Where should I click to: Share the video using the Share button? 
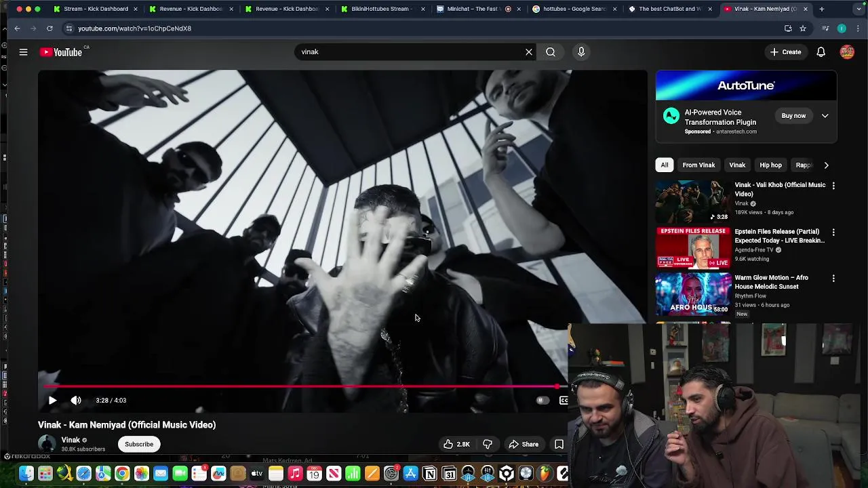coord(524,445)
